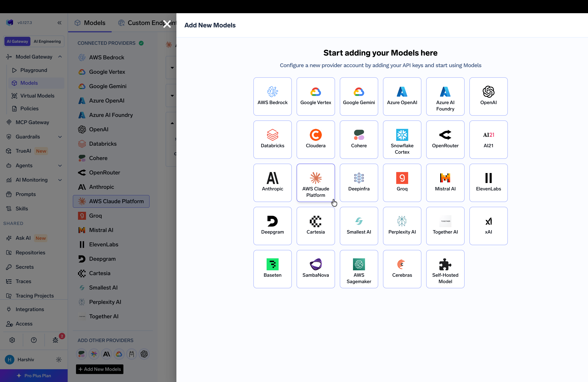The width and height of the screenshot is (588, 382).
Task: Select the Cartesia provider card
Action: coord(316,226)
